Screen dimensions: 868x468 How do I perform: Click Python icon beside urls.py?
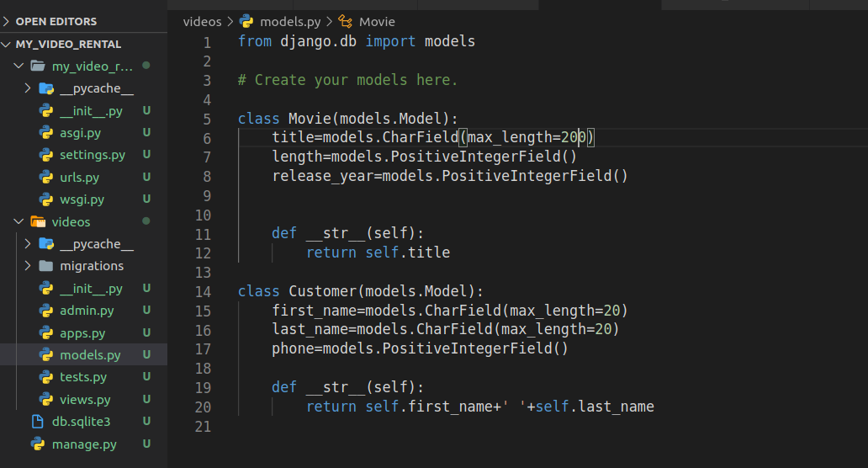pos(46,178)
